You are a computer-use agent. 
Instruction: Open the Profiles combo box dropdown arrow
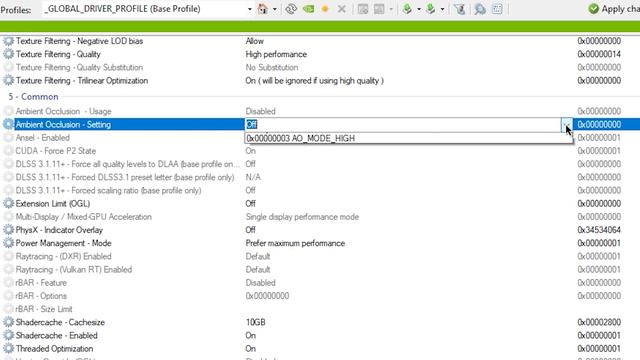pyautogui.click(x=249, y=9)
